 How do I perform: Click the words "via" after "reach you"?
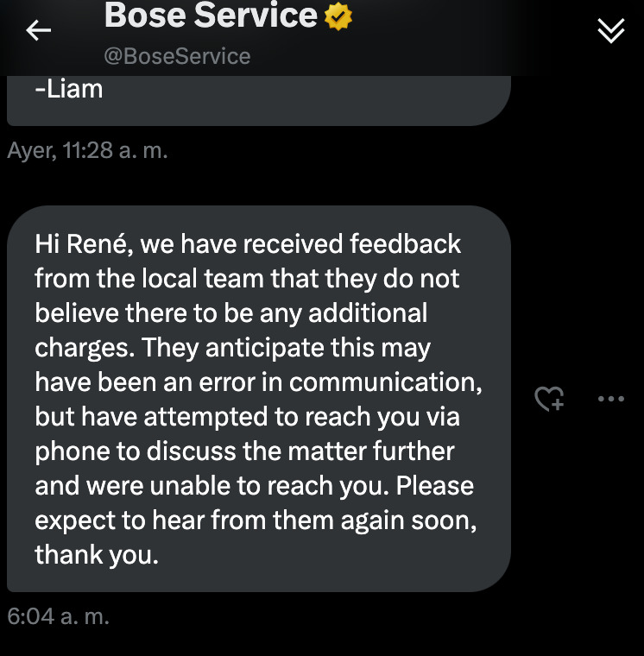[x=443, y=417]
